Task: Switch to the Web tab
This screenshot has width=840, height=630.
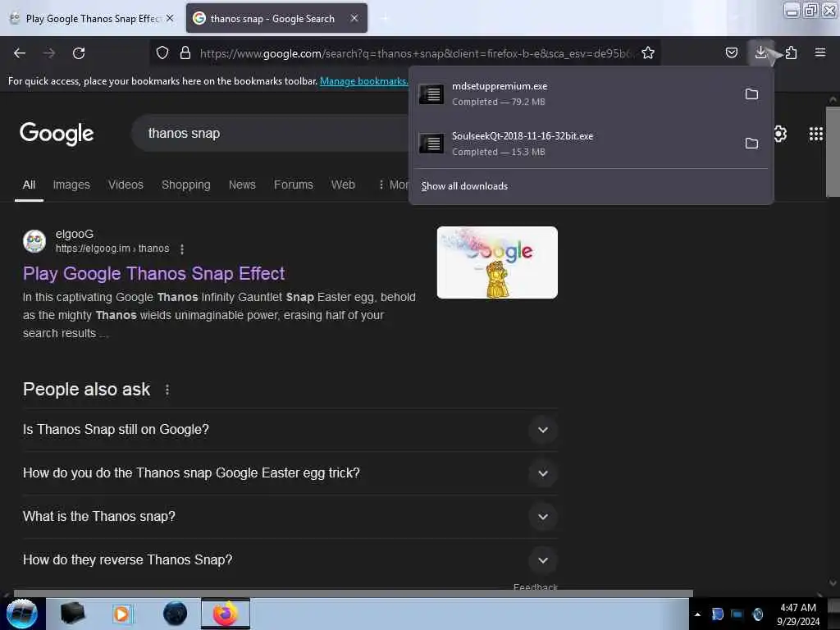Action: (x=343, y=185)
